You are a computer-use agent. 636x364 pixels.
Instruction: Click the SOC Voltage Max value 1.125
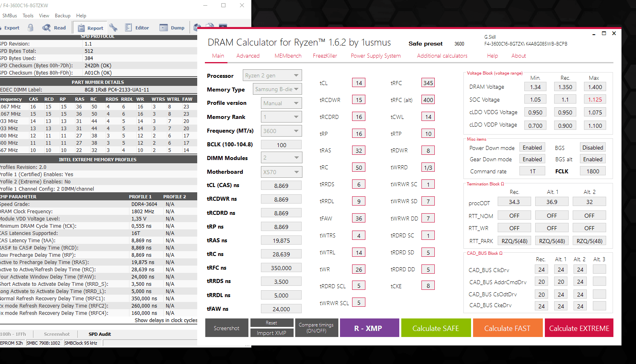tap(595, 100)
